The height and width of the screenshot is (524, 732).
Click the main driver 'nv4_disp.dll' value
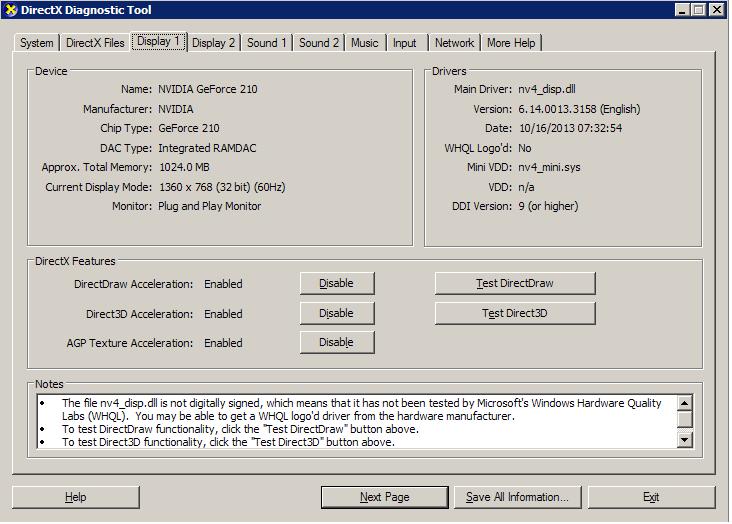547,89
